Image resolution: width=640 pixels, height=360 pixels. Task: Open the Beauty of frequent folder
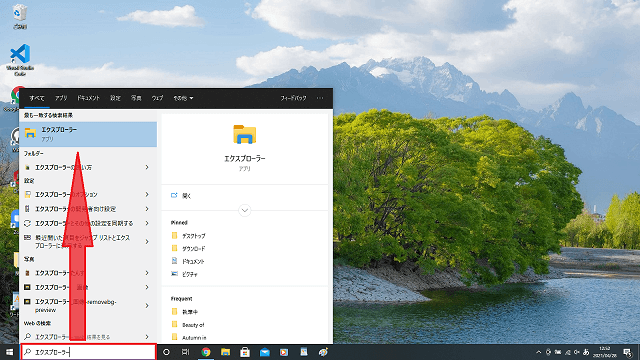[x=188, y=325]
